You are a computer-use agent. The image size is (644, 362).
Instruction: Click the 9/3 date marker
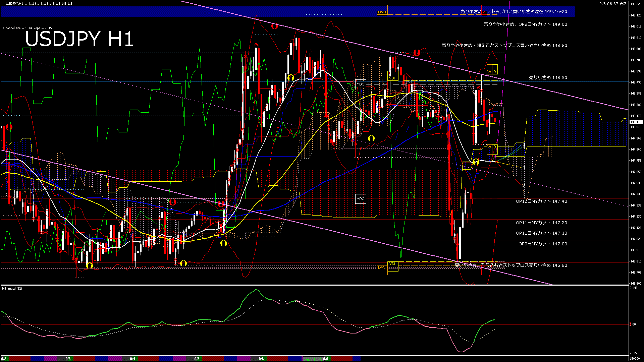tap(68, 359)
